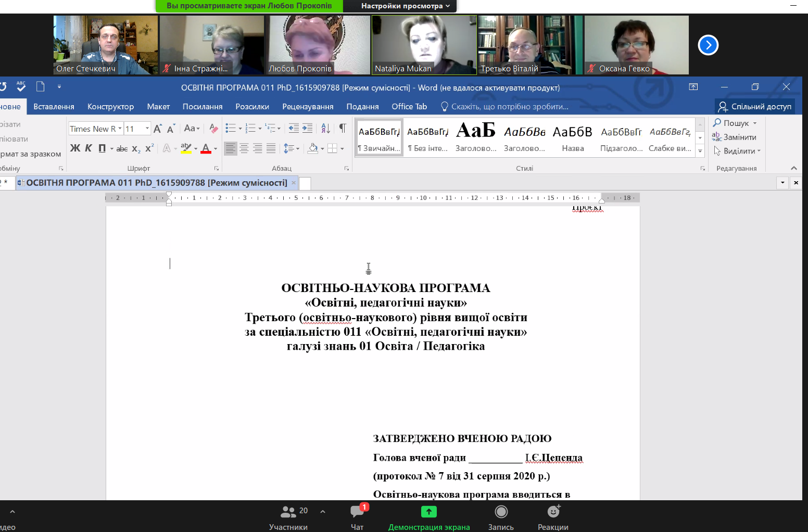The height and width of the screenshot is (532, 808).
Task: Open the Times New Roman font dropdown
Action: click(x=120, y=129)
